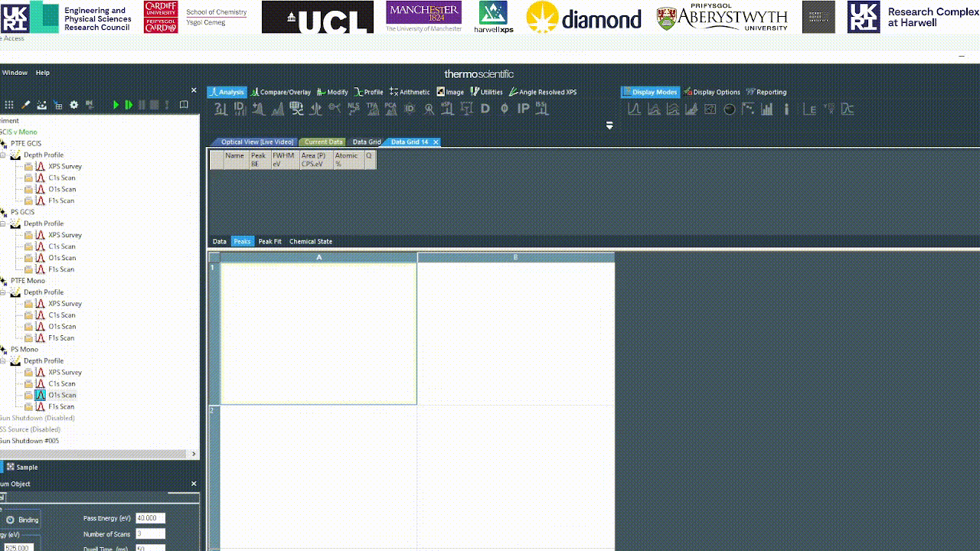Click the pen/edit icon in experiment toolbar
The height and width of the screenshot is (551, 980).
[x=25, y=105]
